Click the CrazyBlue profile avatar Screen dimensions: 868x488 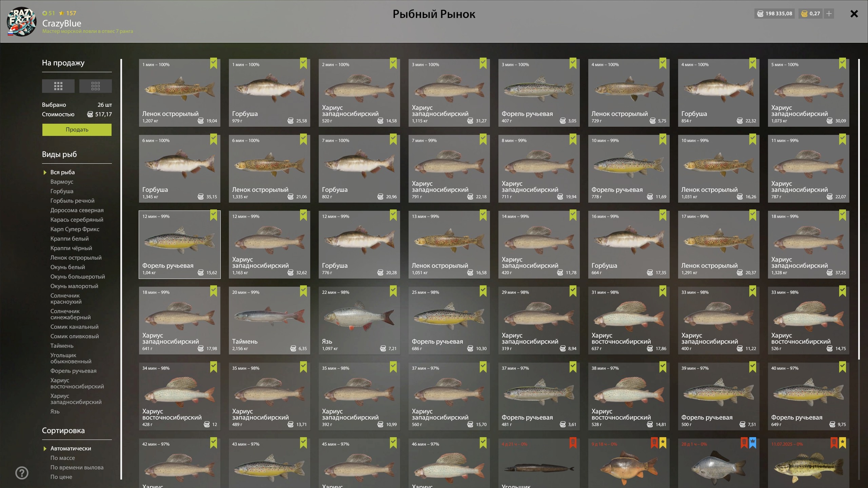(22, 22)
